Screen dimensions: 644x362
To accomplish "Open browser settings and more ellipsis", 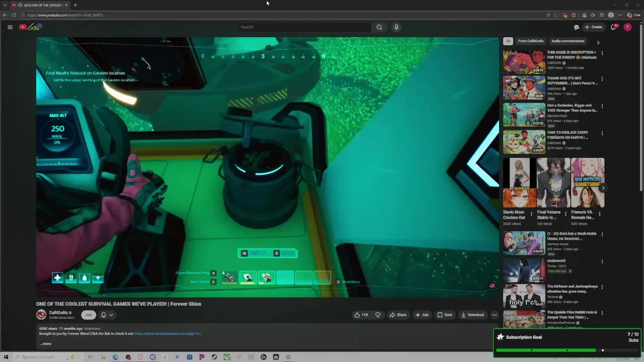I will tap(620, 15).
